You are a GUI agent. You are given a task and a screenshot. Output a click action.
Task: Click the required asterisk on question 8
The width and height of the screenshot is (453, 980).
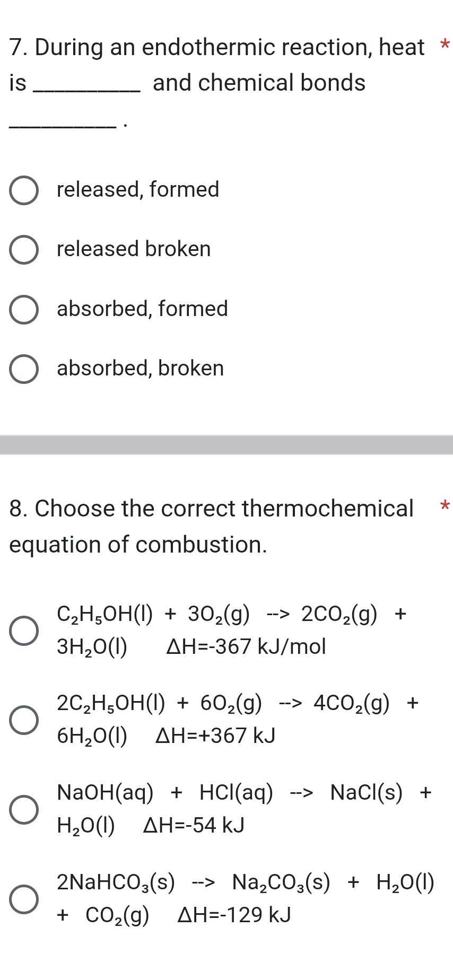(x=445, y=506)
